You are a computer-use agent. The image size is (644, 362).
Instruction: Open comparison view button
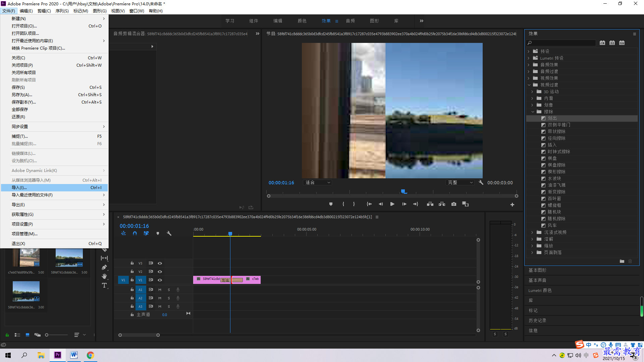pos(465,204)
